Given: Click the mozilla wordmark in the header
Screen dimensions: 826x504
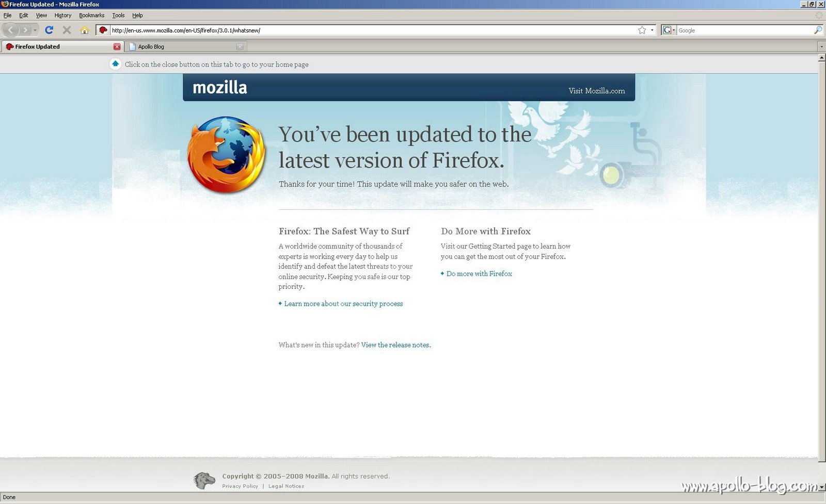Looking at the screenshot, I should click(220, 88).
